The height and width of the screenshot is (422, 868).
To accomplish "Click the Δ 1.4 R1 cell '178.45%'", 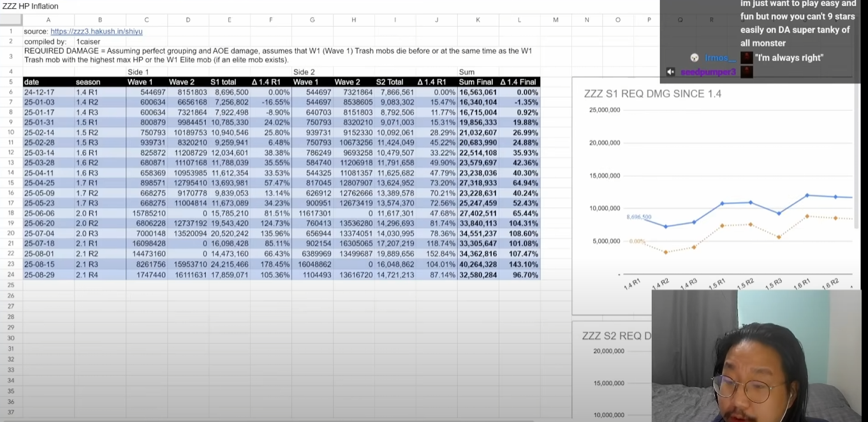I will 271,265.
